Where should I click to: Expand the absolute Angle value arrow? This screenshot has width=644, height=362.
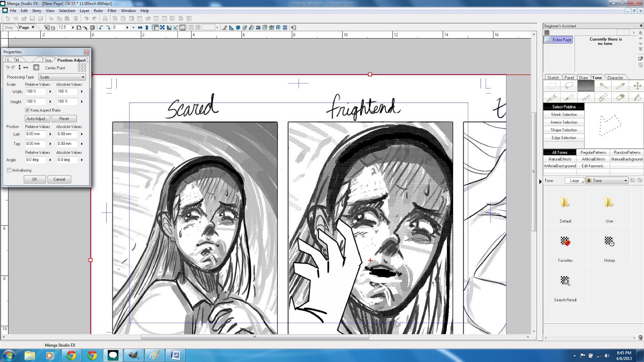pos(82,160)
